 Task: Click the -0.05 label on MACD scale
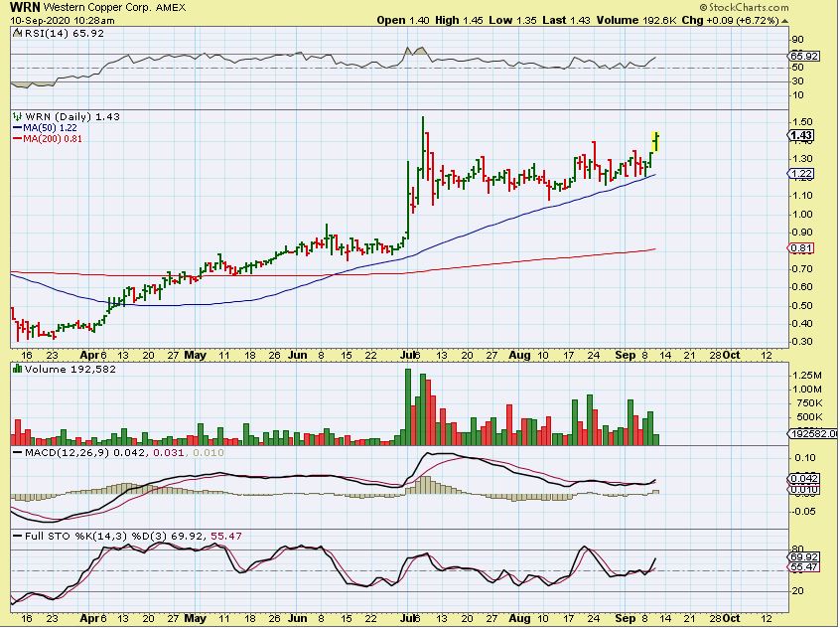click(803, 511)
